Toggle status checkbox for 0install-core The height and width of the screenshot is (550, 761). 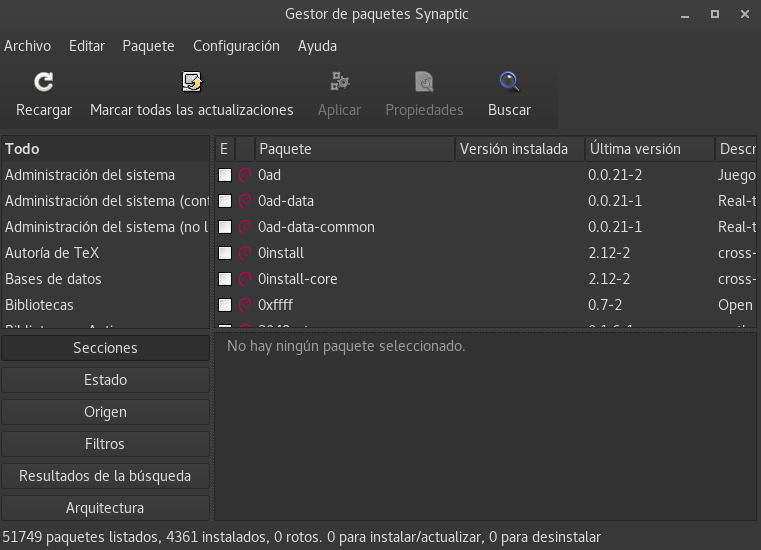(225, 279)
